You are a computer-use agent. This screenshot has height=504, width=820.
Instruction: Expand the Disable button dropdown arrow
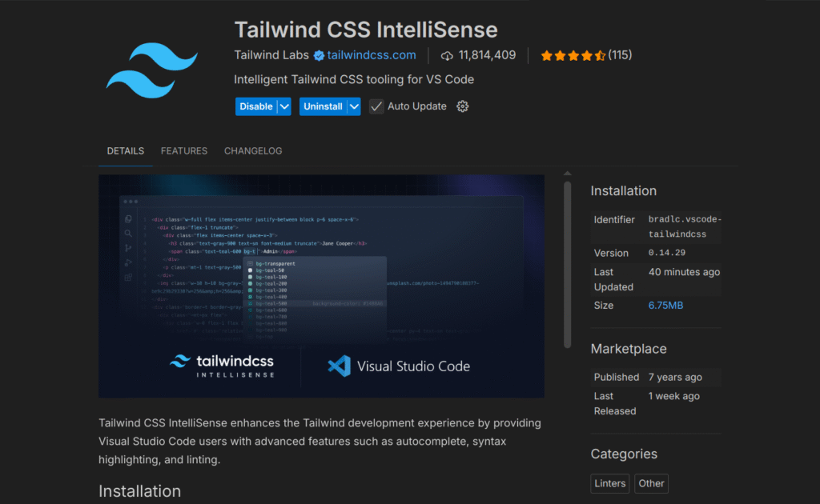point(284,106)
